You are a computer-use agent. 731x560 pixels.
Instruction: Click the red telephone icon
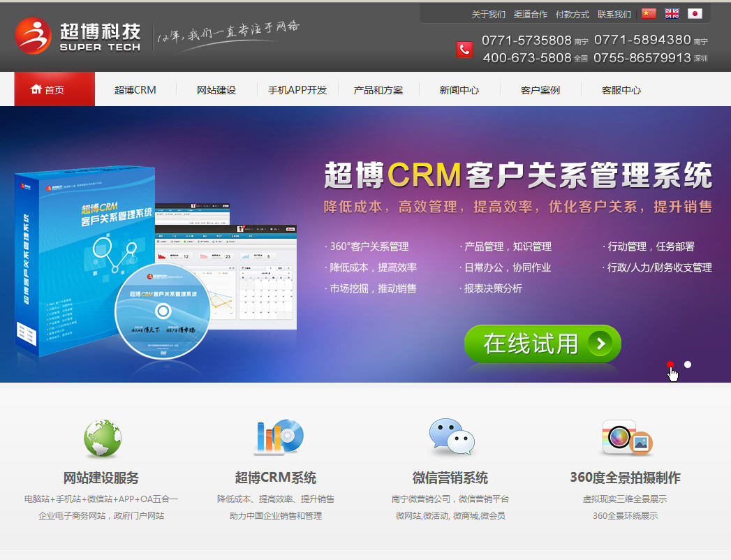coord(464,50)
